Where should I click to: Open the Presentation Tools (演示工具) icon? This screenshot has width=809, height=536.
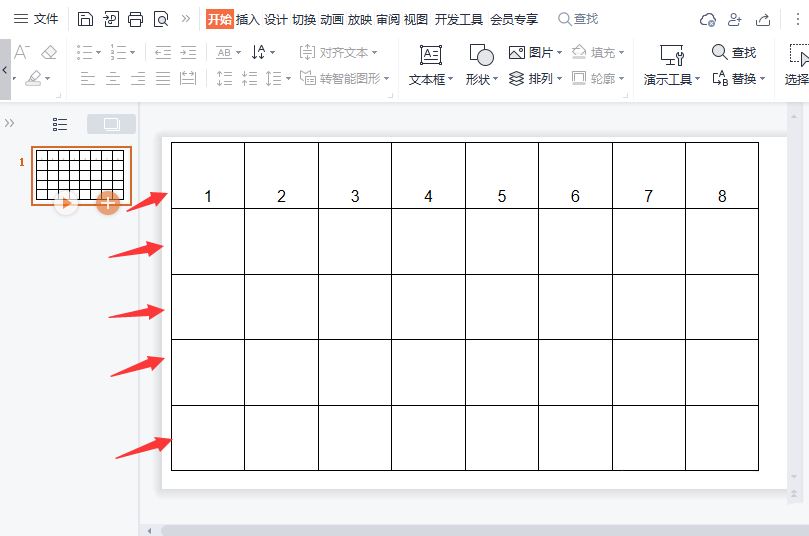(x=672, y=55)
